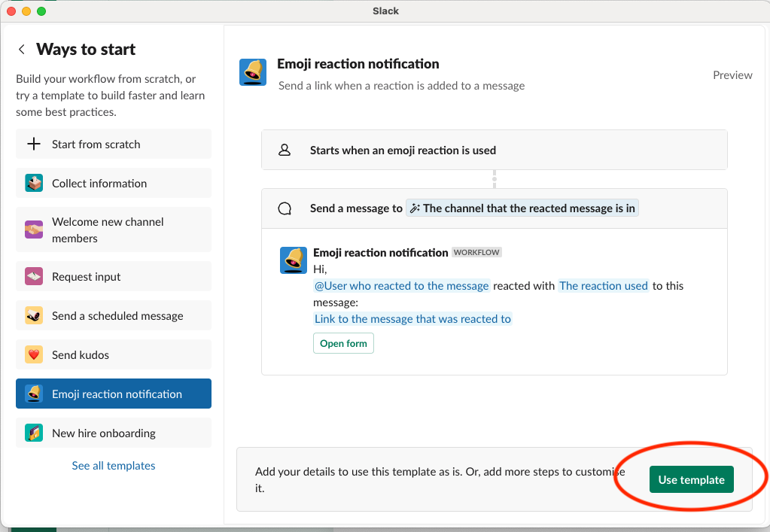Click the connector handle between workflow steps

tap(495, 178)
